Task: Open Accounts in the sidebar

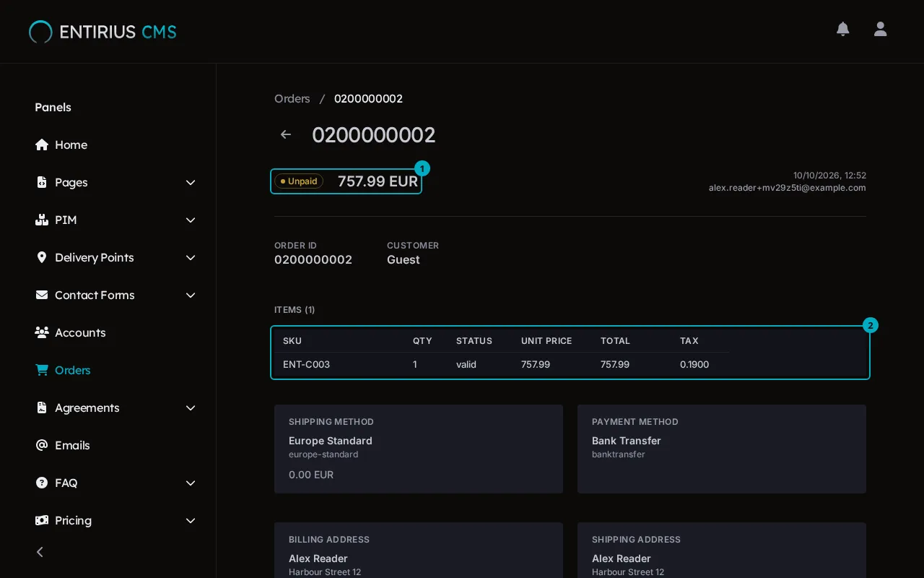Action: pyautogui.click(x=80, y=332)
